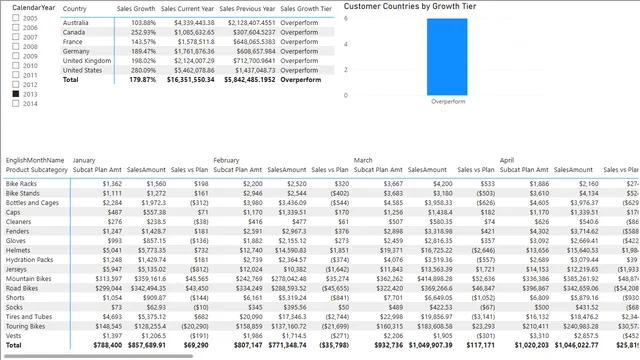This screenshot has width=640, height=360.
Task: Click the CalendarYear slicer title
Action: 33,7
